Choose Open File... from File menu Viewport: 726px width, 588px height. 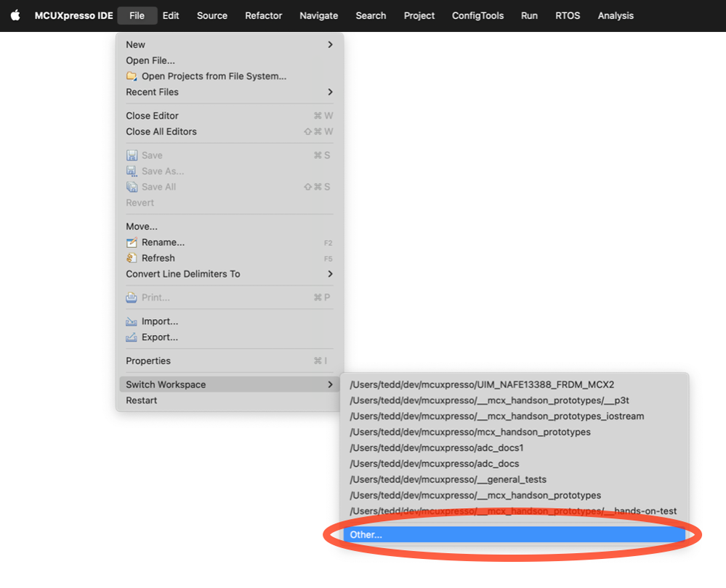[229, 60]
